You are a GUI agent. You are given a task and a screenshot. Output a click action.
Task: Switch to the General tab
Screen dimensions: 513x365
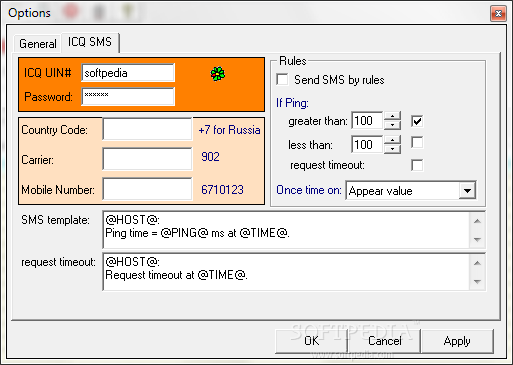[x=38, y=44]
